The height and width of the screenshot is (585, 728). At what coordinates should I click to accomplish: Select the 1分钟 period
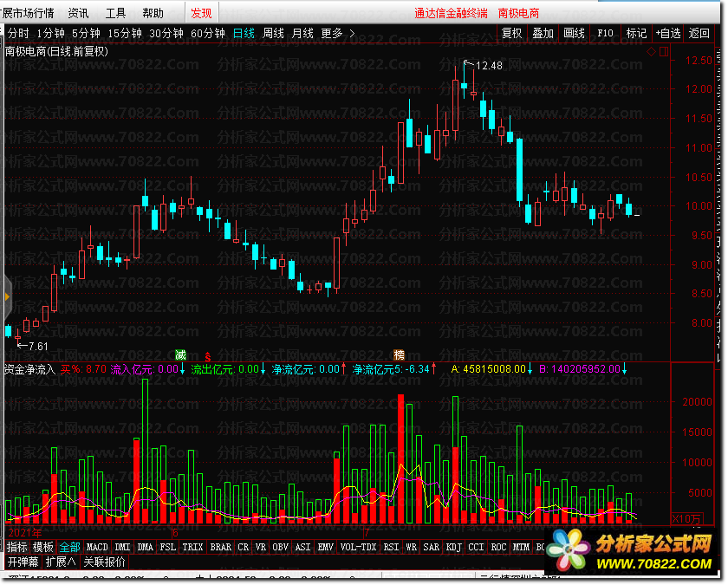point(51,34)
